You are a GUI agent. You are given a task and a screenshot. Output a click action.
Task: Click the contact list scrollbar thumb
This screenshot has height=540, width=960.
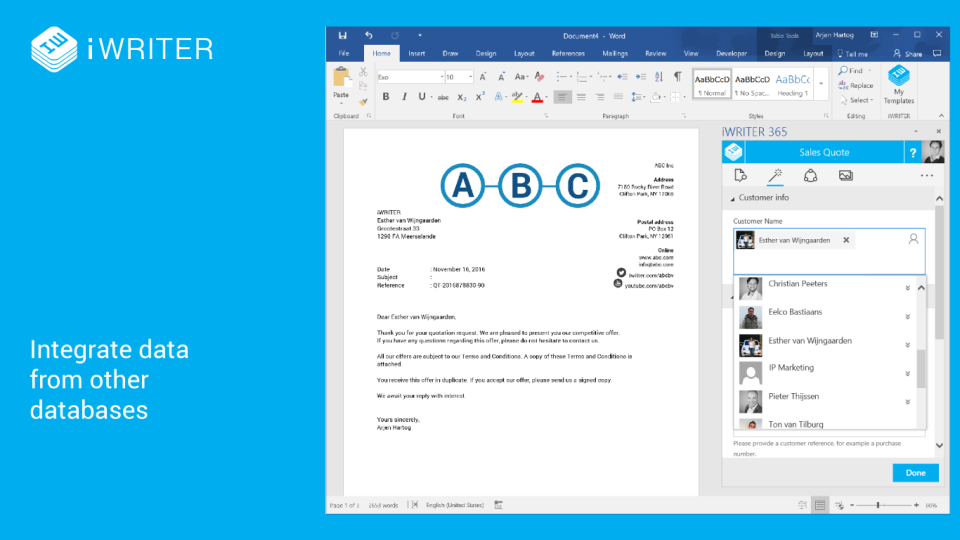pyautogui.click(x=921, y=369)
